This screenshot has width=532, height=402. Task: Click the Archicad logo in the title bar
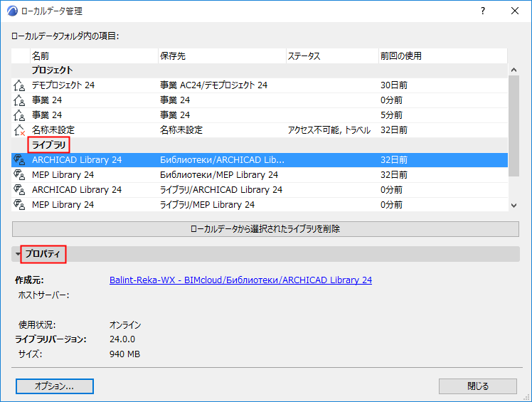click(12, 11)
